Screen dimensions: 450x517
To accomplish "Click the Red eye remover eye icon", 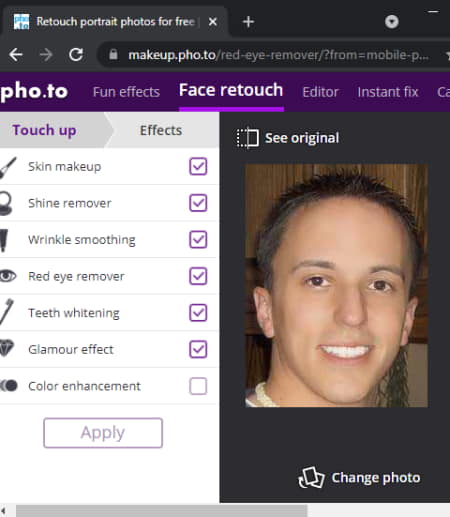I will 8,276.
